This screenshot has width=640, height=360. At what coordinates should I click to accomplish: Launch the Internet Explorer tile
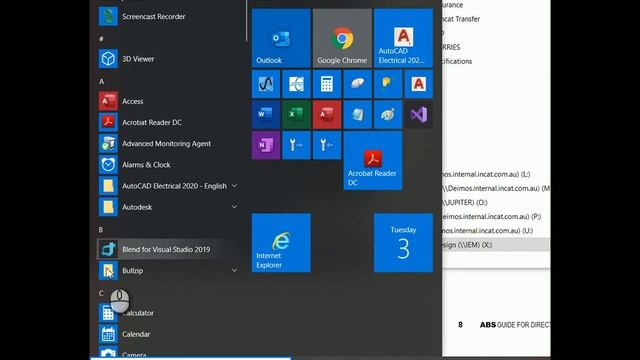click(281, 242)
